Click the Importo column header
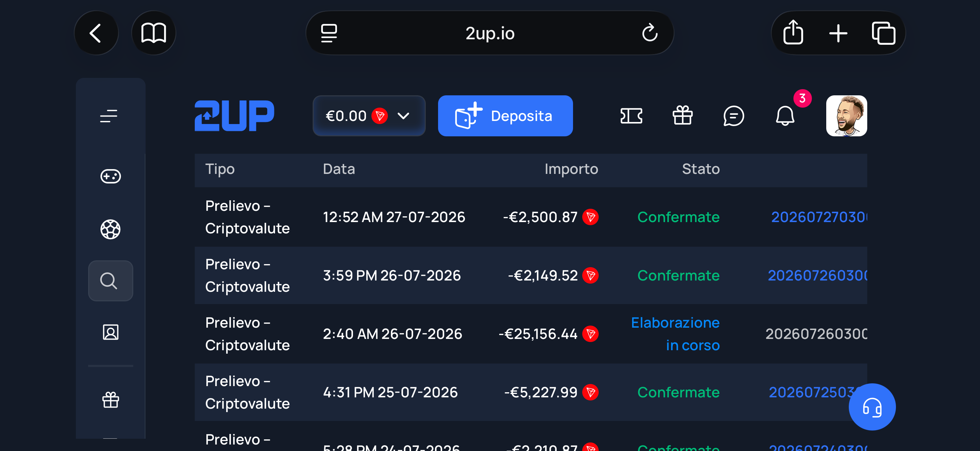The height and width of the screenshot is (451, 980). [x=571, y=169]
